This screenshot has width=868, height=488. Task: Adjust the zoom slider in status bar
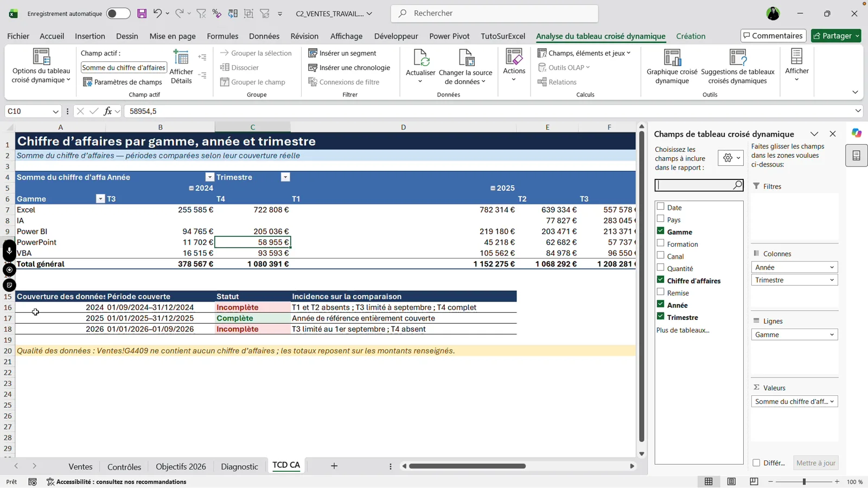(804, 481)
